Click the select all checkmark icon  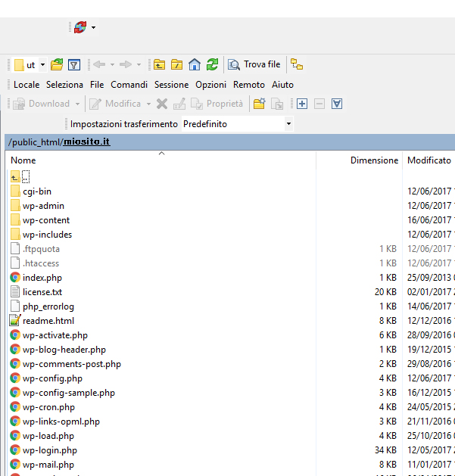coord(337,104)
